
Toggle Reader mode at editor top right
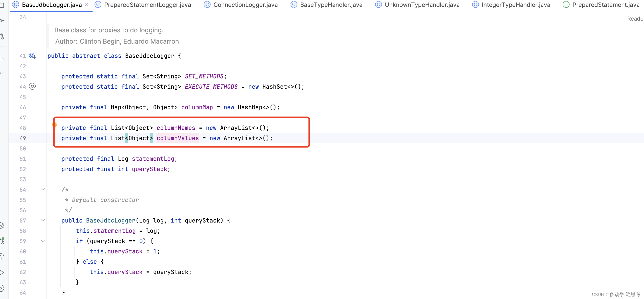pyautogui.click(x=635, y=19)
